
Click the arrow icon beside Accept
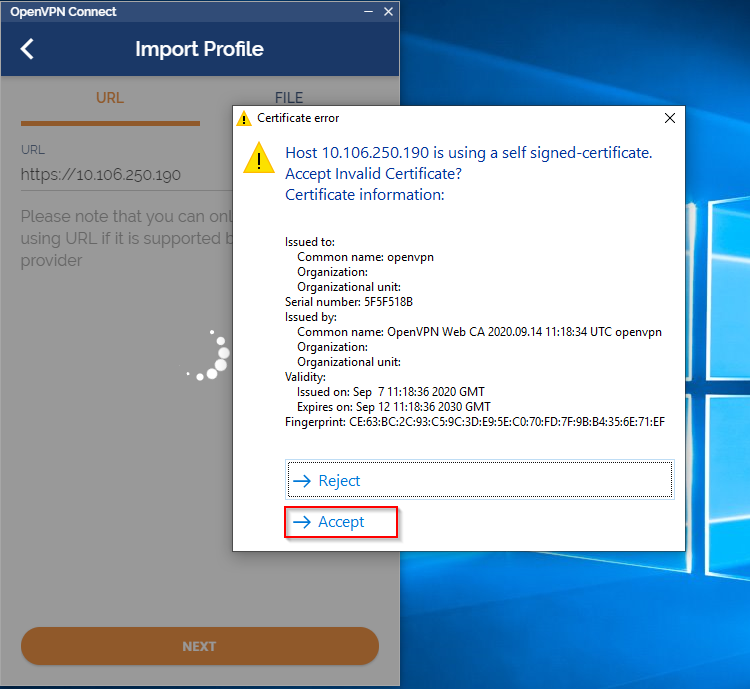302,522
